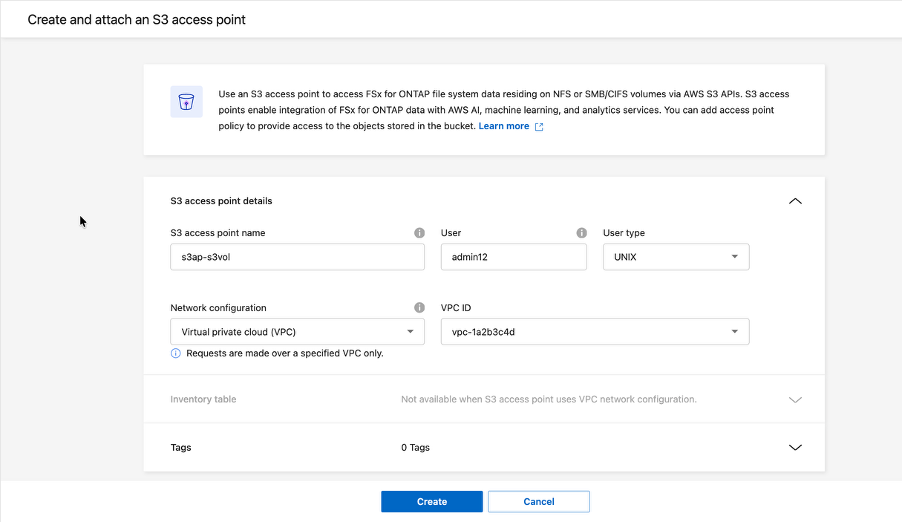Click info icon beside Network configuration
The width and height of the screenshot is (902, 522).
pyautogui.click(x=419, y=308)
